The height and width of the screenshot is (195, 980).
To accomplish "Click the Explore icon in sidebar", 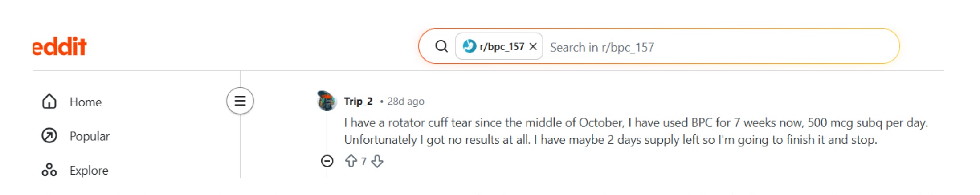I will tap(49, 170).
